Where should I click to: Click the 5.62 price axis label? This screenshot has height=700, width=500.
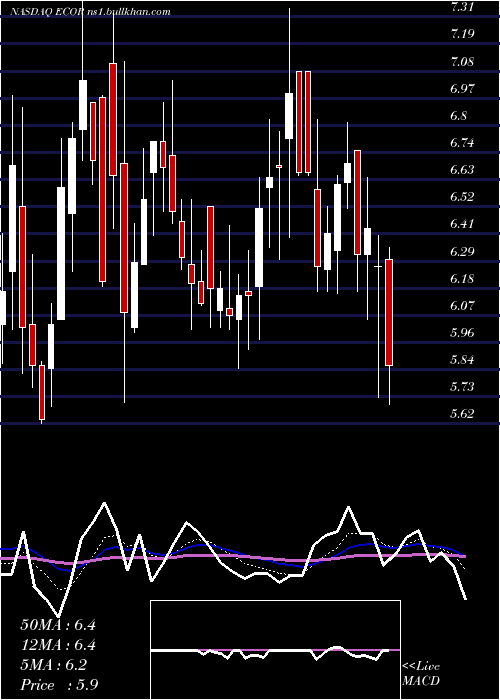coord(462,414)
